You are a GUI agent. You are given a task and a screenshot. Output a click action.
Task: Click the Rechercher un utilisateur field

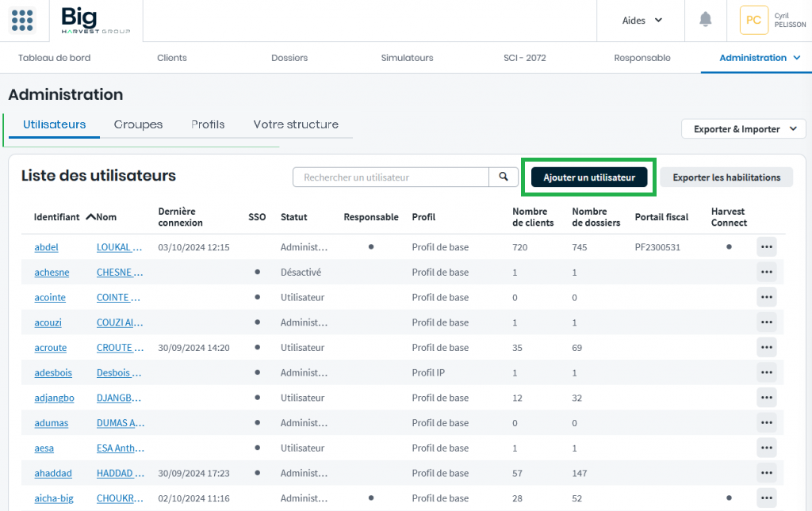390,177
